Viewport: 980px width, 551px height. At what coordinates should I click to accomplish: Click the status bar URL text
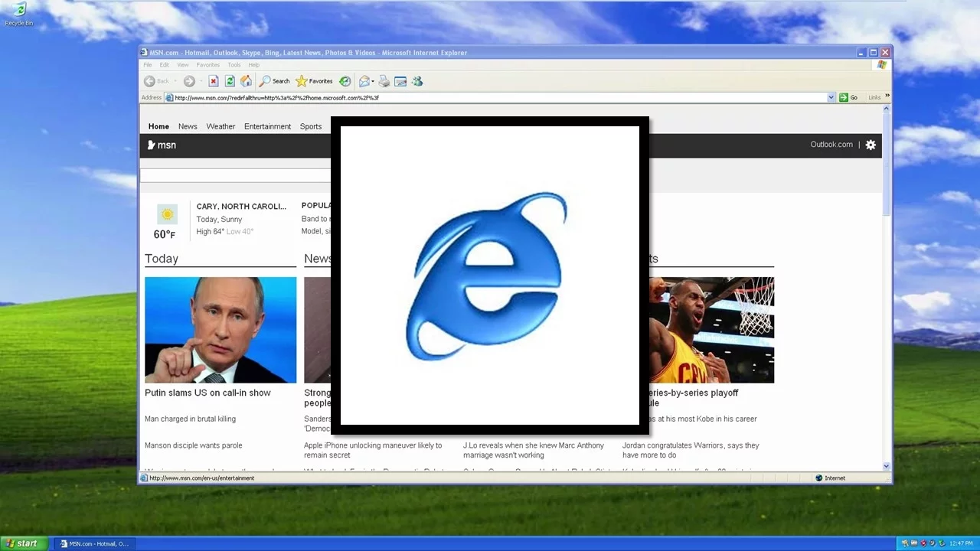pos(201,478)
